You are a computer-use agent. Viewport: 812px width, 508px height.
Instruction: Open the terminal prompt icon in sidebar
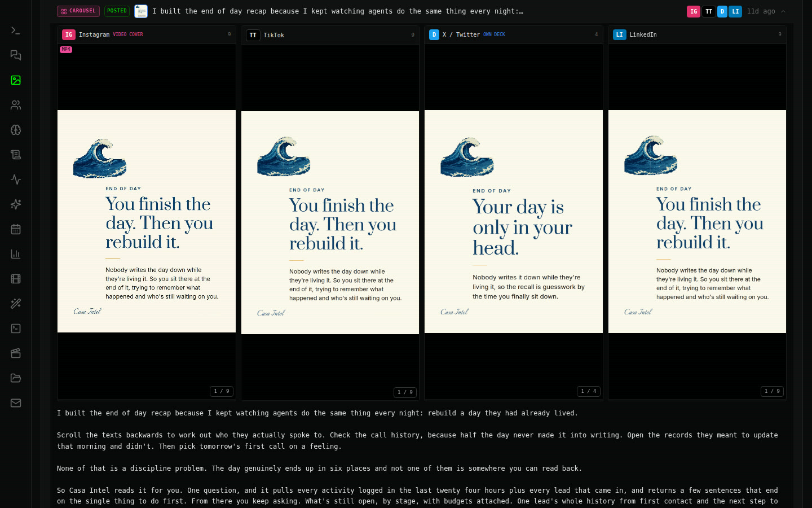click(16, 30)
